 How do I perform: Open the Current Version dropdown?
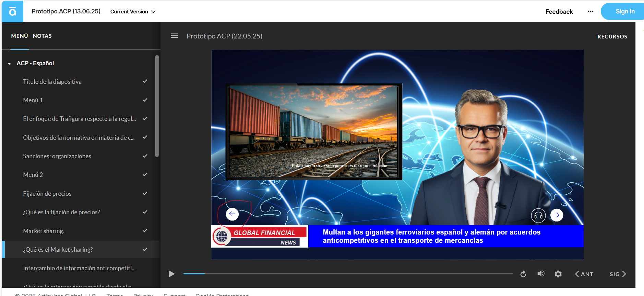tap(133, 12)
